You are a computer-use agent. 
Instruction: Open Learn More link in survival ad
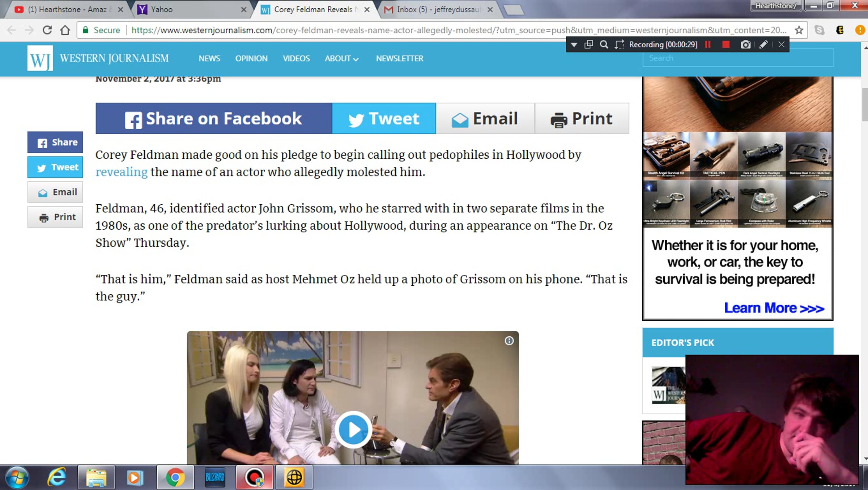[774, 308]
